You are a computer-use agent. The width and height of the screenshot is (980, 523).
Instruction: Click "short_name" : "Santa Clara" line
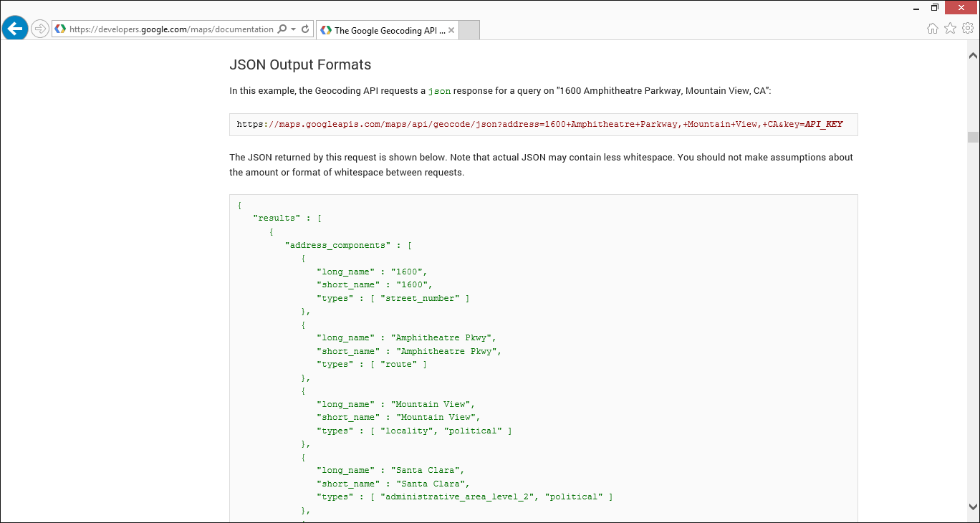pyautogui.click(x=393, y=484)
